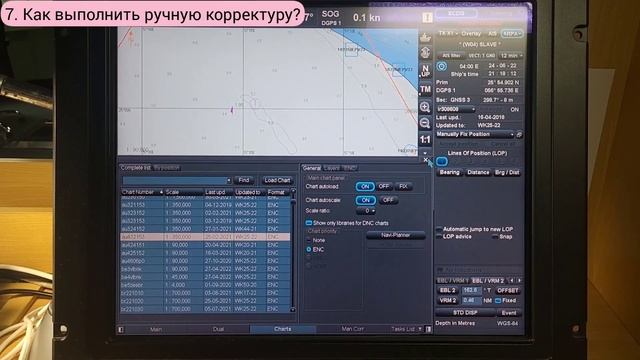The image size is (640, 360).
Task: Click the alert indicator icon at top
Action: point(427,18)
